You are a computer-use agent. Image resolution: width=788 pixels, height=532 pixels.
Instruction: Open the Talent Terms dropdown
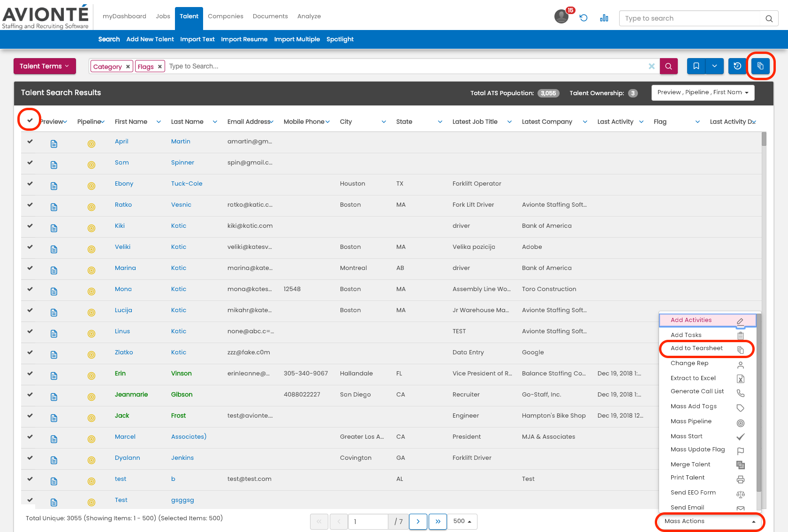[x=45, y=66]
